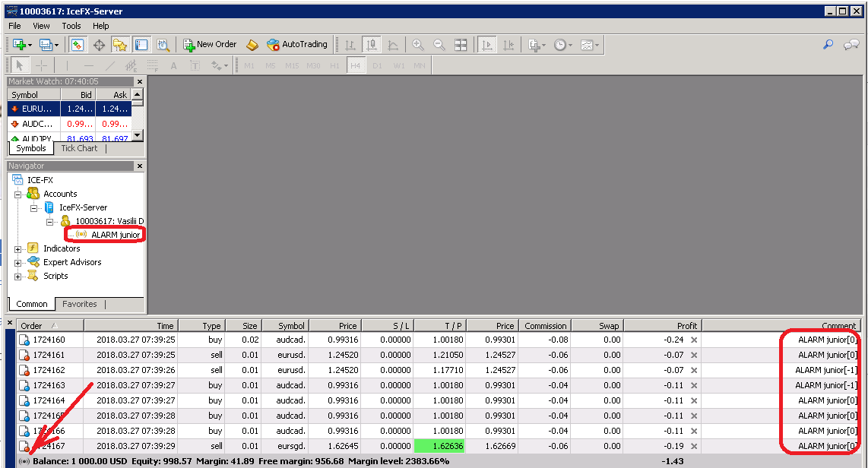Image resolution: width=868 pixels, height=468 pixels.
Task: Open a new chart via toolbar icon
Action: [x=19, y=45]
